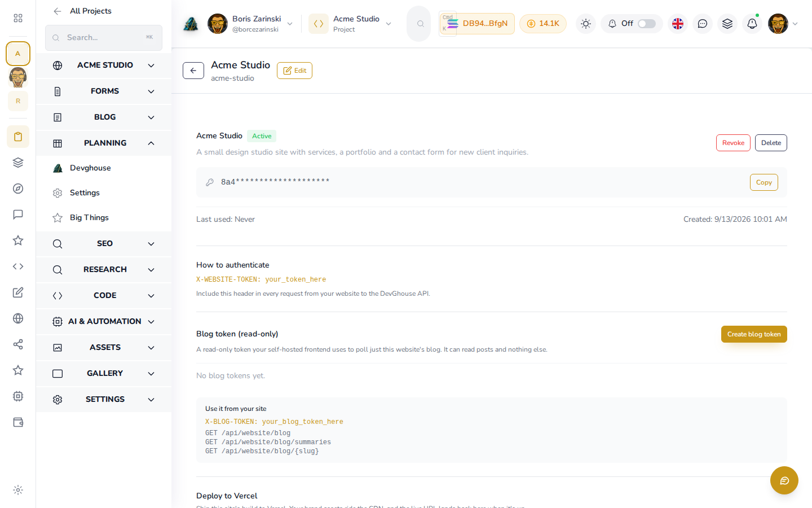812x508 pixels.
Task: Copy the masked website token
Action: (x=764, y=182)
